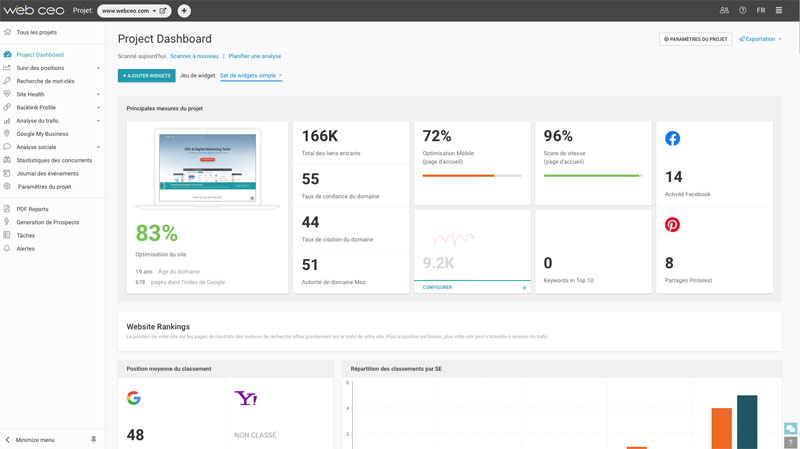Click Scanner à nouveau link
Screen dimensions: 800x449
pyautogui.click(x=194, y=56)
